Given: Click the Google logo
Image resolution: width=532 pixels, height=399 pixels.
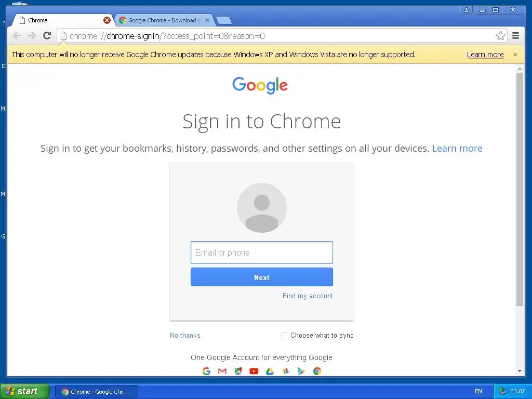Looking at the screenshot, I should coord(260,85).
